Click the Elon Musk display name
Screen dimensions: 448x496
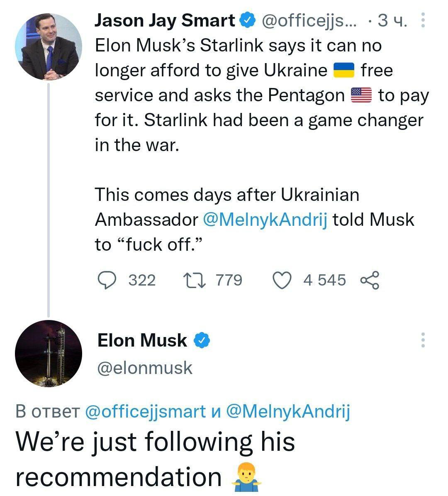click(x=142, y=341)
